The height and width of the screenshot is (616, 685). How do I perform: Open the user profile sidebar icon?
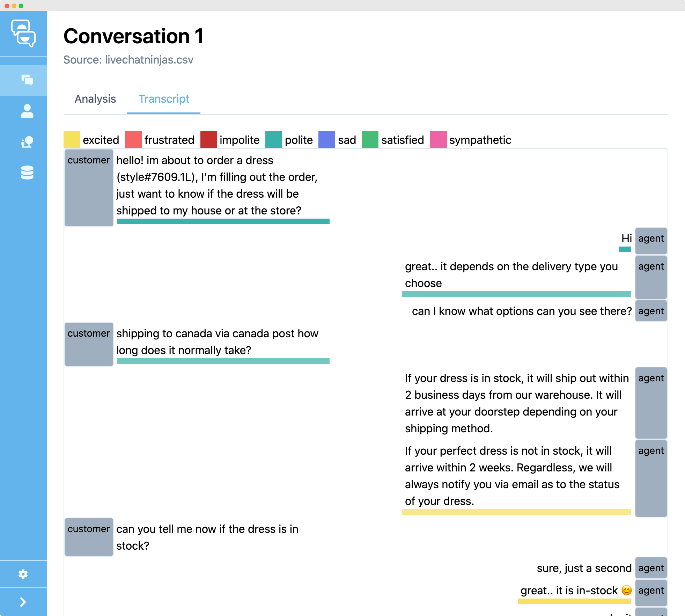click(x=27, y=111)
